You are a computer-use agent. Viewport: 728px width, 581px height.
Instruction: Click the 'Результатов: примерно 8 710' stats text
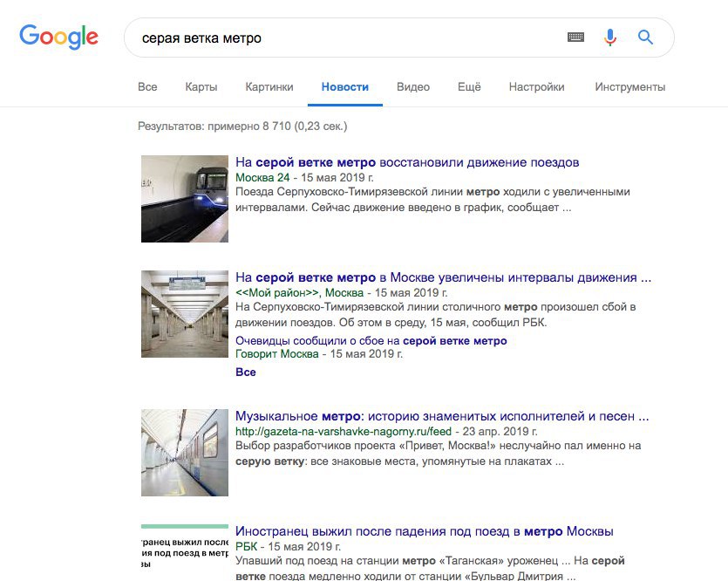pyautogui.click(x=242, y=126)
